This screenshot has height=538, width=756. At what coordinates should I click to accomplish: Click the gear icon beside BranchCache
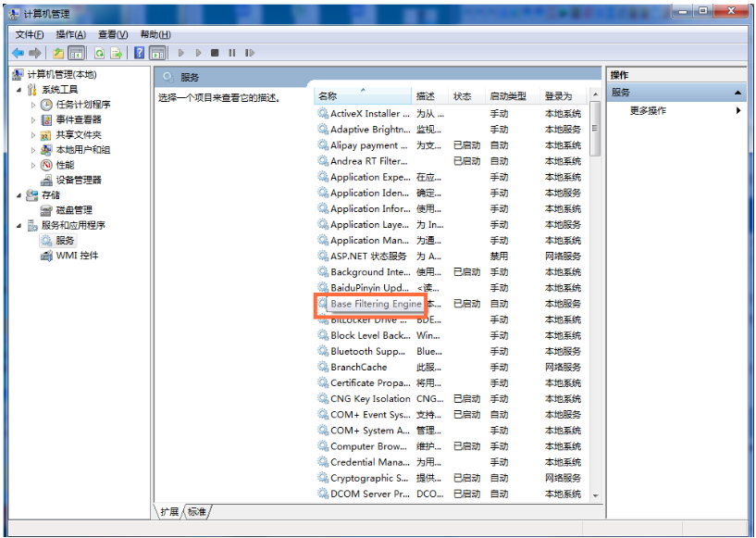[x=323, y=367]
